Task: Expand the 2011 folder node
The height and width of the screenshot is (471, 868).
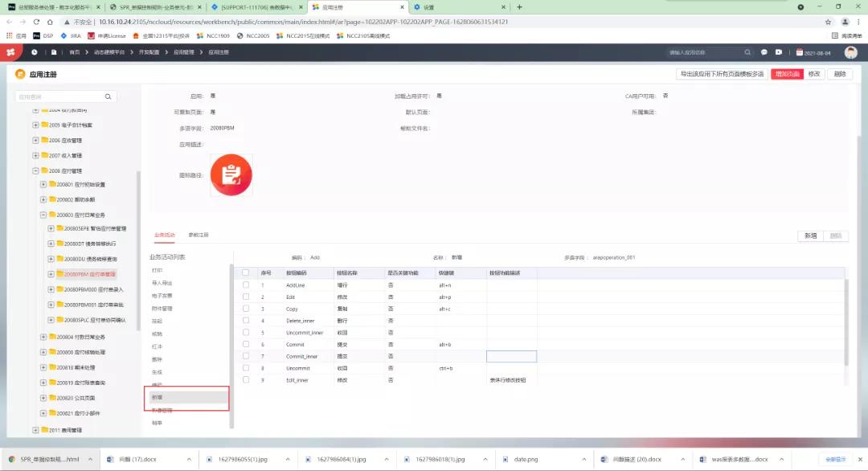Action: click(x=35, y=430)
